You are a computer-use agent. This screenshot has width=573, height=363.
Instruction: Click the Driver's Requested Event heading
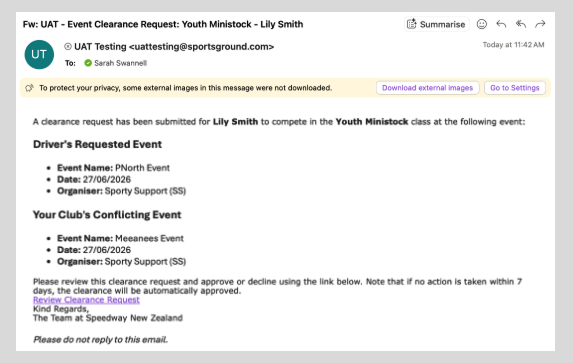tap(97, 144)
